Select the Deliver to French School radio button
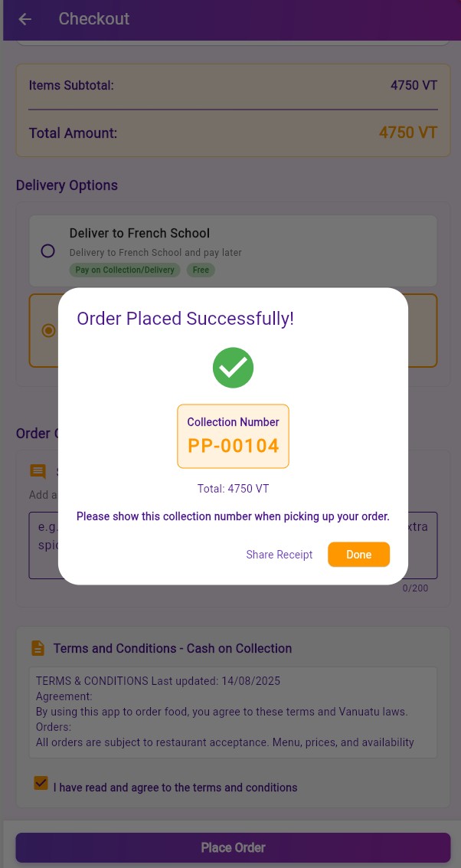This screenshot has height=868, width=461. tap(47, 251)
